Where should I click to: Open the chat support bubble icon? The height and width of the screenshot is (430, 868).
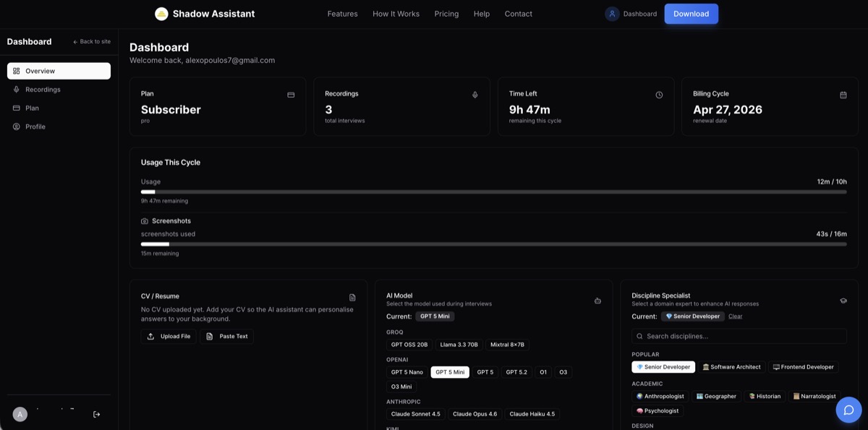(x=848, y=410)
